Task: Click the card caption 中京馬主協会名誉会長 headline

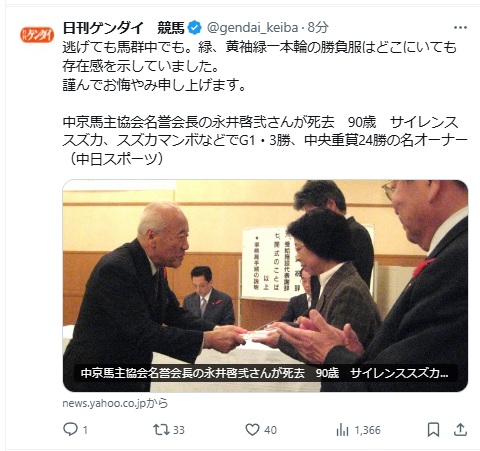Action: point(265,373)
